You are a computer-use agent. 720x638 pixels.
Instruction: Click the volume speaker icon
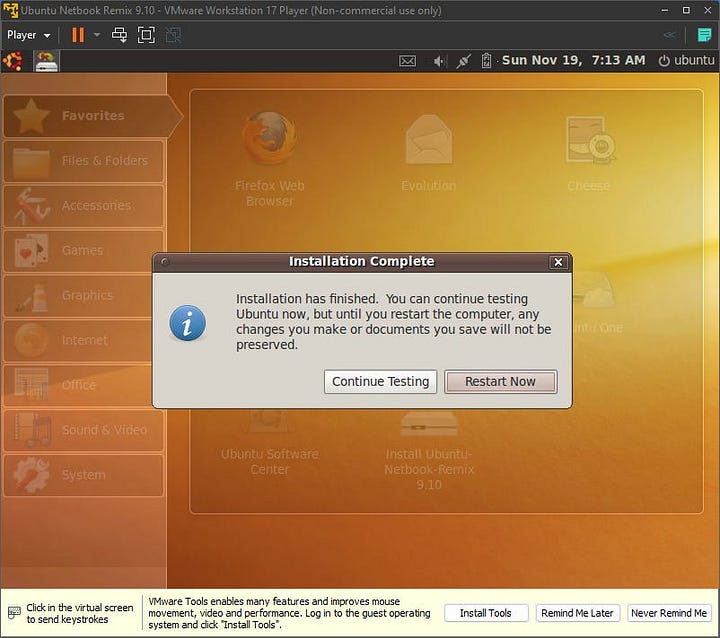click(x=439, y=61)
